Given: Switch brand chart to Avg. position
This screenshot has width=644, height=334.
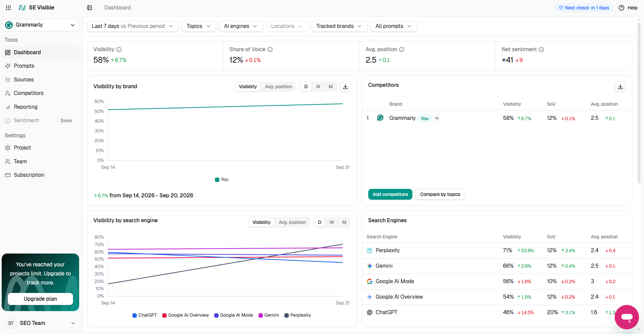Looking at the screenshot, I should click(x=278, y=87).
